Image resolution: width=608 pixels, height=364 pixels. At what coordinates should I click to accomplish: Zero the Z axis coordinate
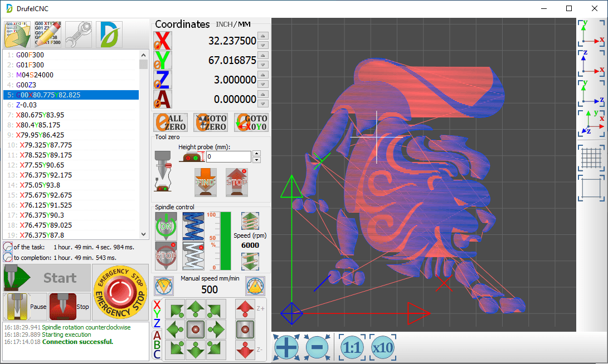coord(163,80)
